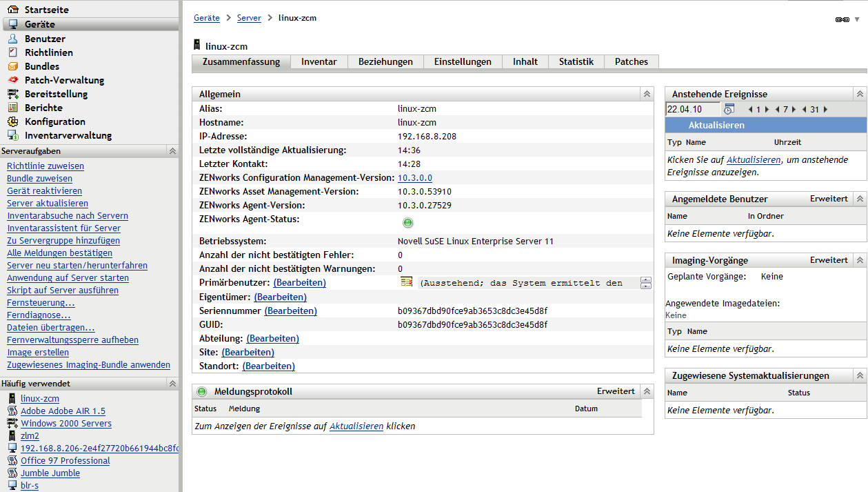
Task: Collapse the Serveraufgaben sidebar section
Action: point(172,150)
